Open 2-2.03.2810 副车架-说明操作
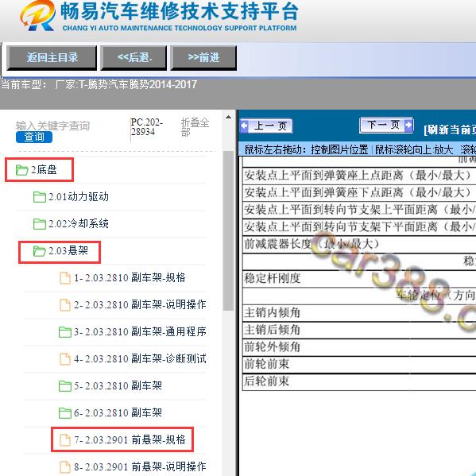476x476 pixels. coord(140,305)
